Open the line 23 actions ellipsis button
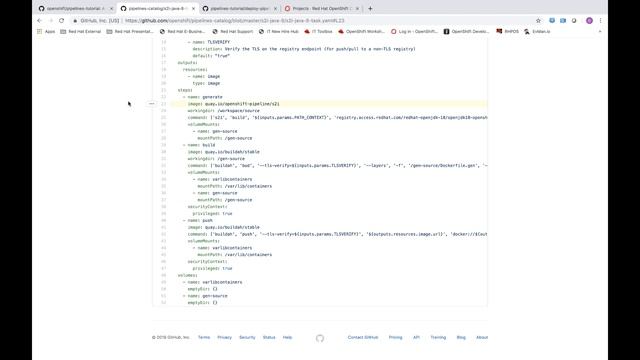 pyautogui.click(x=151, y=104)
